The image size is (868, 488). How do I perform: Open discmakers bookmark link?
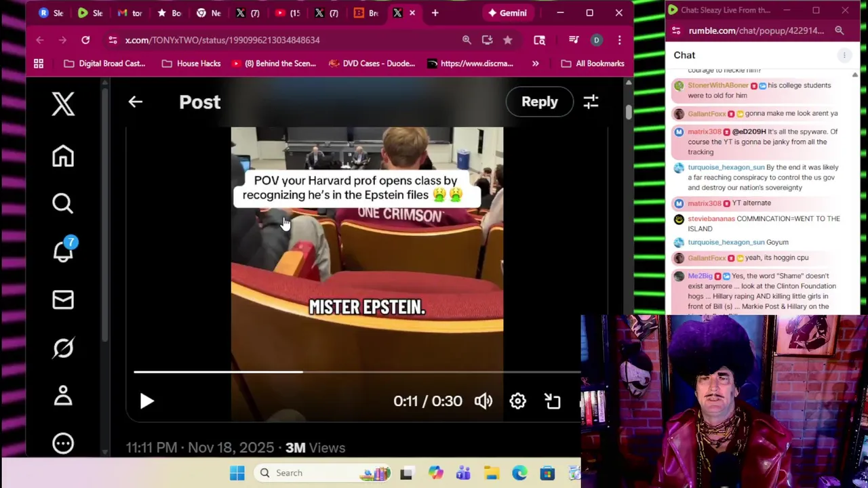click(471, 64)
